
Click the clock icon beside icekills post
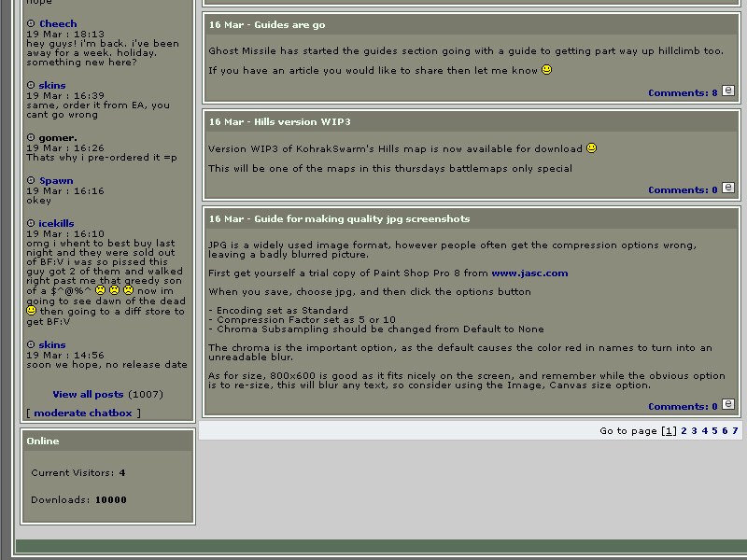pos(31,223)
